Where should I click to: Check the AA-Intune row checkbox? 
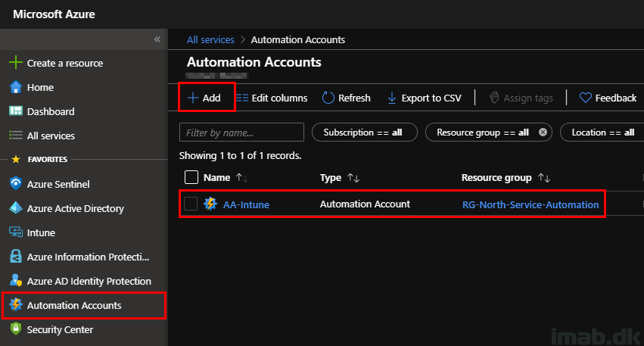click(191, 204)
